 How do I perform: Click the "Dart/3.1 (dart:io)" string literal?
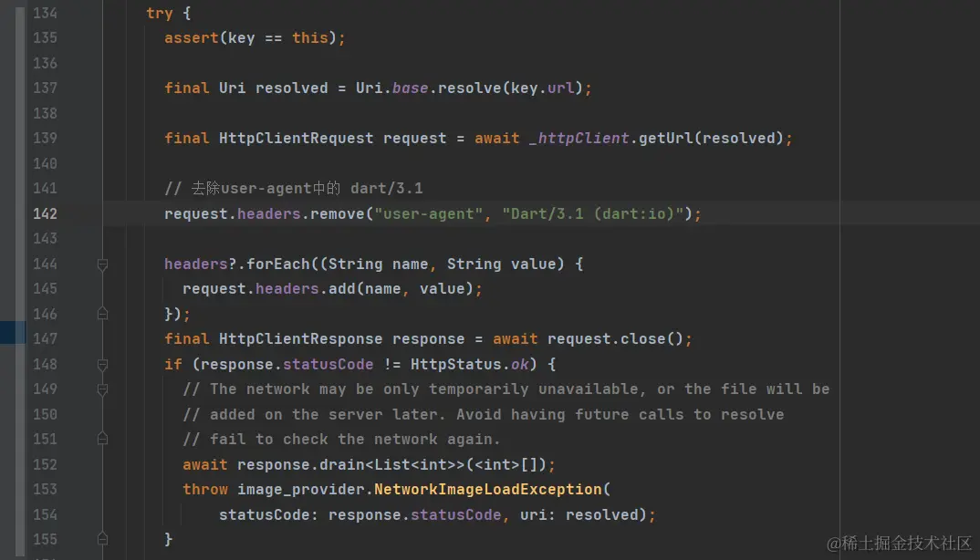click(x=592, y=213)
